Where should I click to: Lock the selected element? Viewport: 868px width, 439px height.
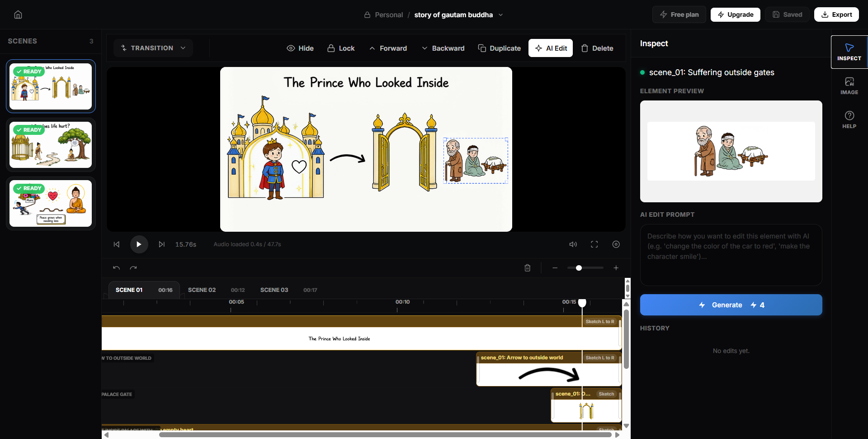click(341, 48)
